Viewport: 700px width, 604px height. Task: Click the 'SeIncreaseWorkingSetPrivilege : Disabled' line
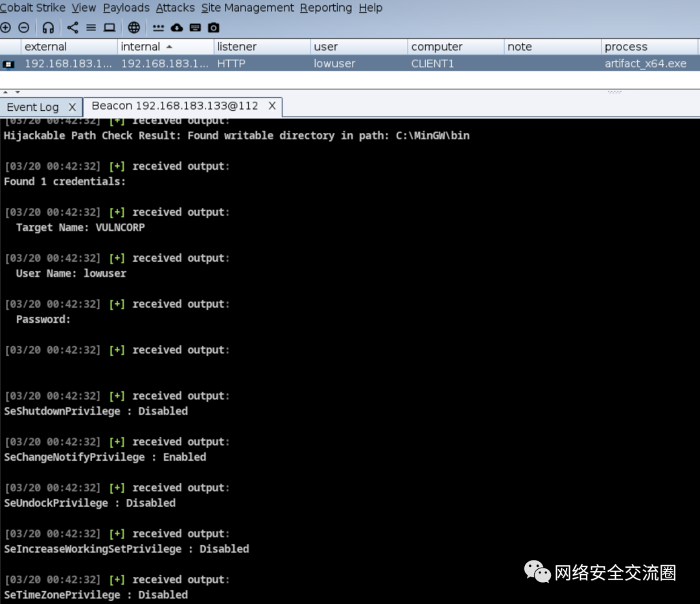(126, 549)
